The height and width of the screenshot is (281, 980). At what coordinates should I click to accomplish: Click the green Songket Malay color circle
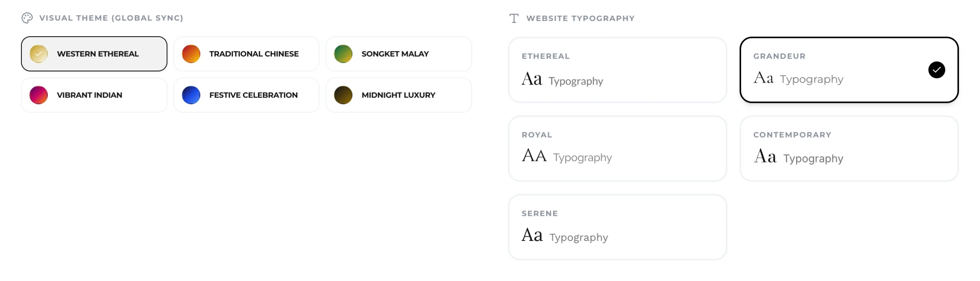pyautogui.click(x=343, y=54)
